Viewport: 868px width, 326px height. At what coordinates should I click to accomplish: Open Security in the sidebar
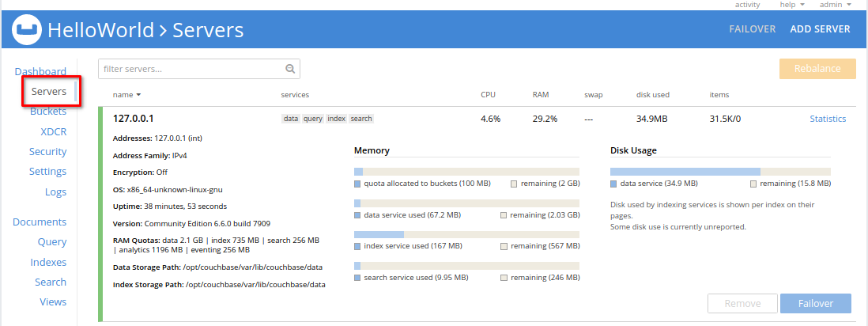47,151
